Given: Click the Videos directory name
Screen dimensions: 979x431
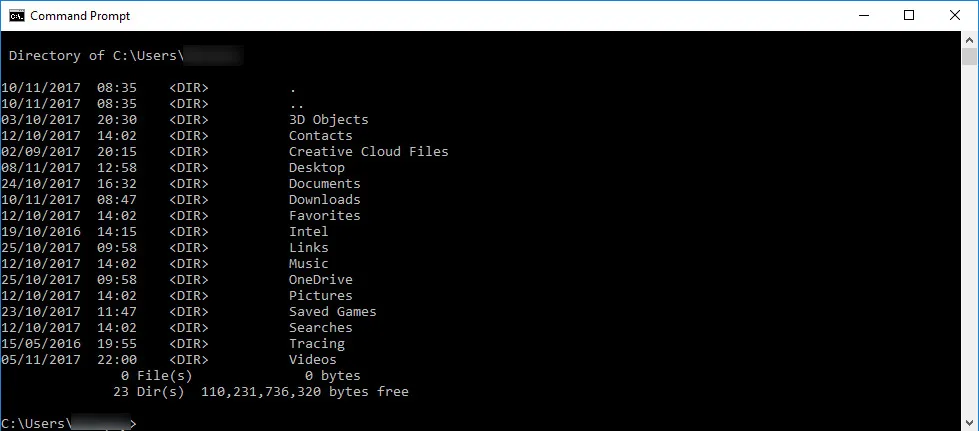Looking at the screenshot, I should [x=312, y=360].
